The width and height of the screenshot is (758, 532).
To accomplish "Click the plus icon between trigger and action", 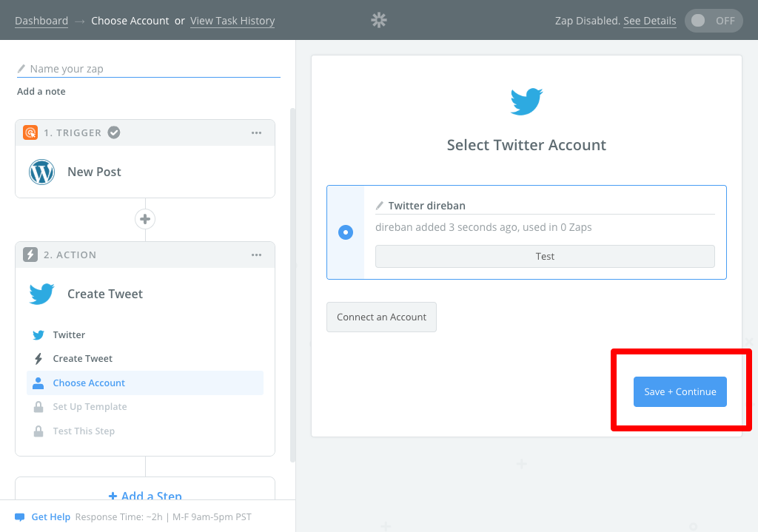I will click(x=145, y=219).
